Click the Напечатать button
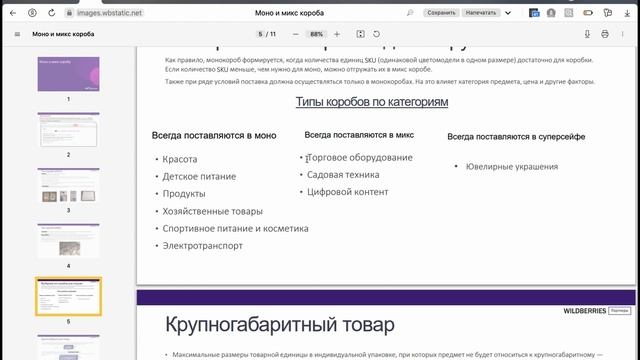This screenshot has height=360, width=640. [x=481, y=13]
